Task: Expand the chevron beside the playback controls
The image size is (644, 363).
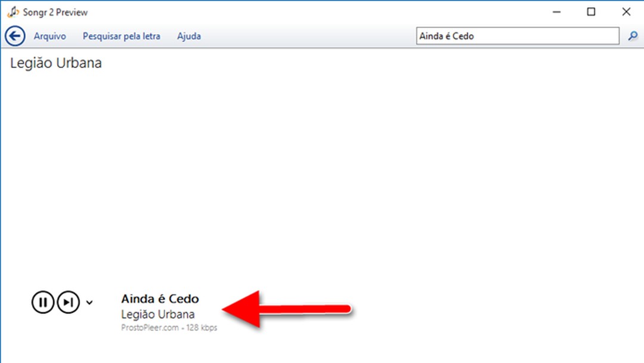Action: [89, 303]
